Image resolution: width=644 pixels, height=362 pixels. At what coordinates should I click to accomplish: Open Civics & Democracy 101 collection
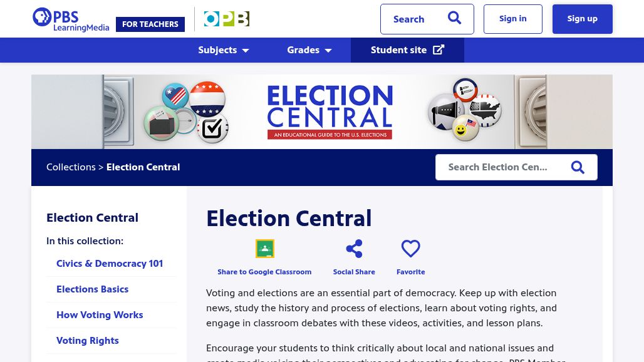point(110,264)
